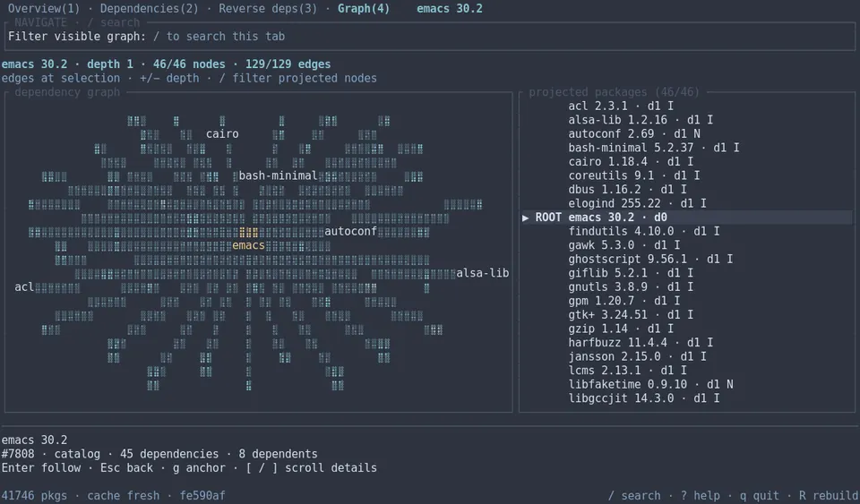The width and height of the screenshot is (860, 504).
Task: Click '/ filter projected nodes' hint
Action: click(297, 79)
